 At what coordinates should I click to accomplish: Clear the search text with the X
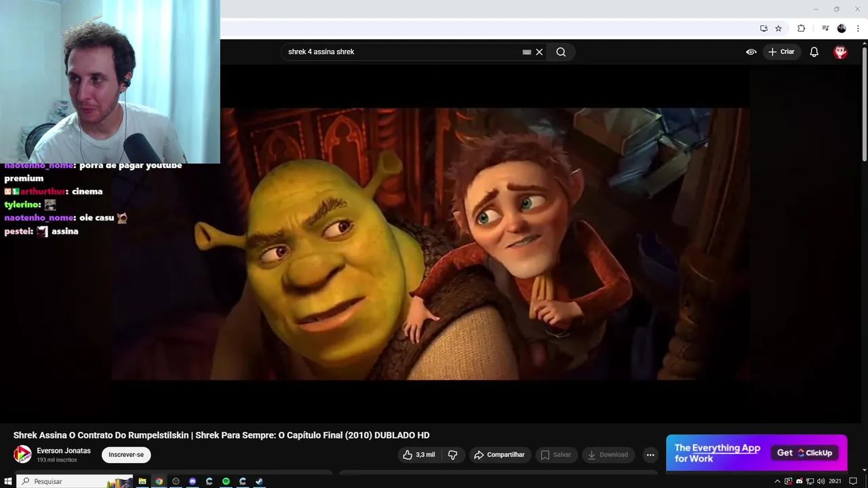point(539,52)
